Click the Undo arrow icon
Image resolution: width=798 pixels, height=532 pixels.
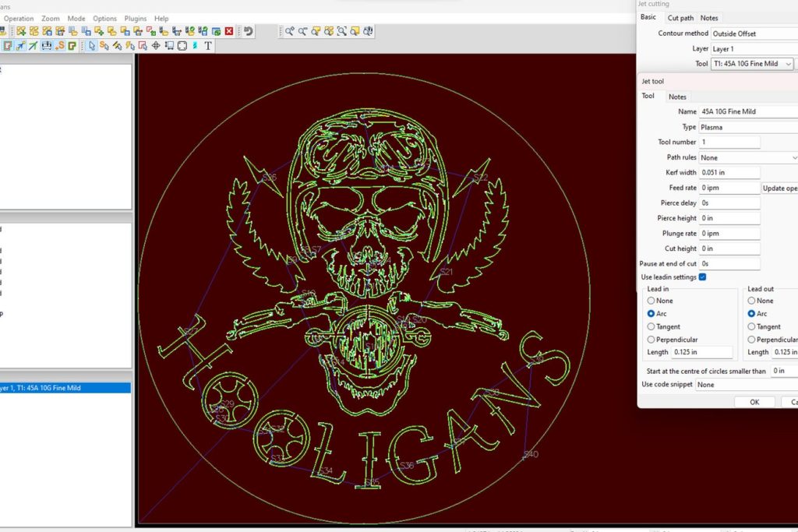tap(248, 31)
